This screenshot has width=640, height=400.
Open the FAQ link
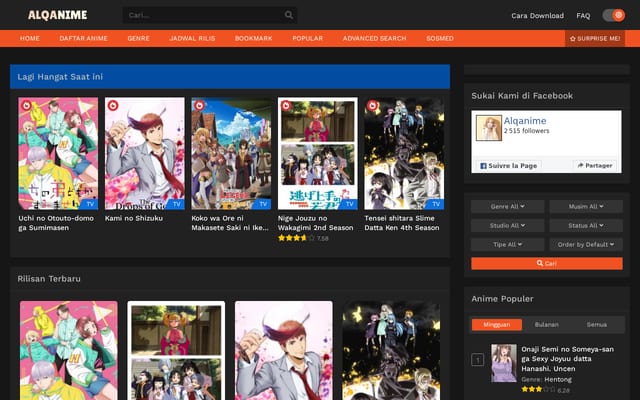point(583,16)
